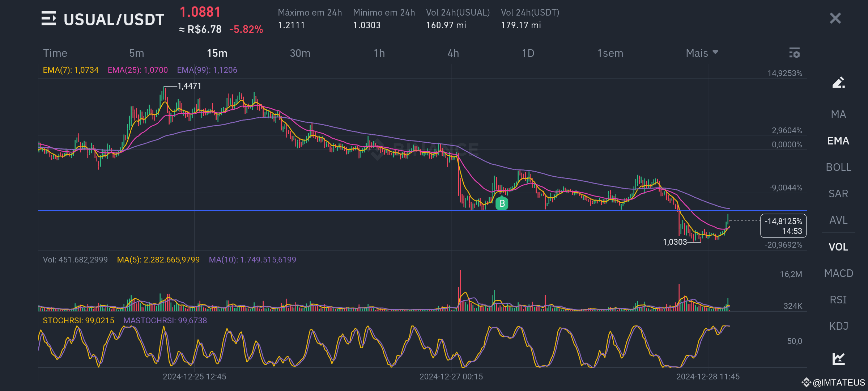The width and height of the screenshot is (868, 391).
Task: Click the R$6.78 converted price
Action: 200,29
